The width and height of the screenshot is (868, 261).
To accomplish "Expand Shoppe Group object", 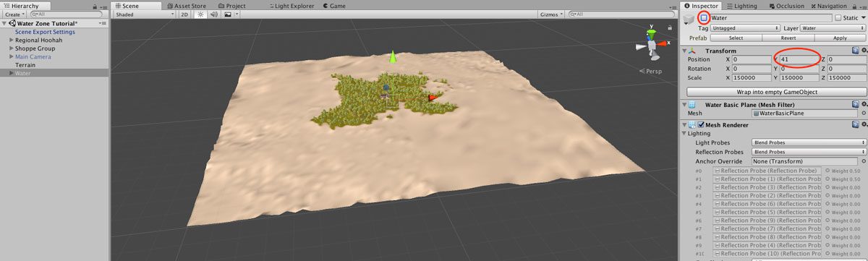I will [12, 48].
